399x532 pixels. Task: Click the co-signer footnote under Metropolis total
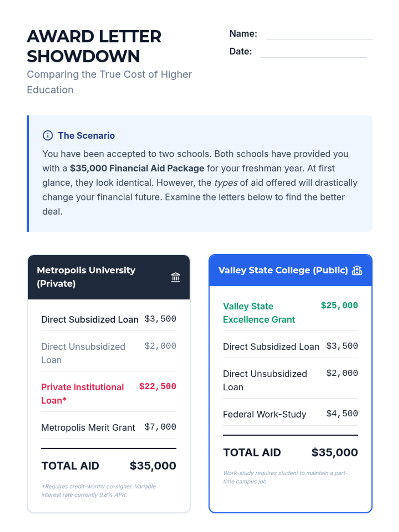click(98, 490)
